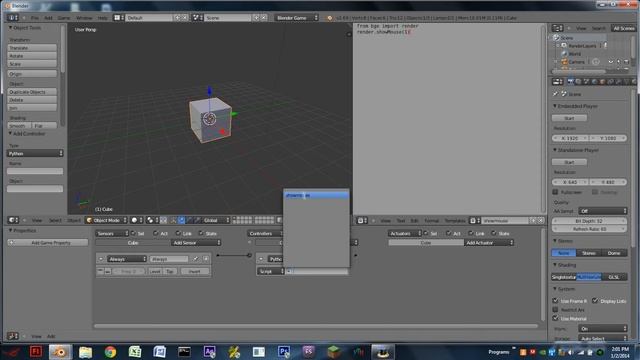Image resolution: width=640 pixels, height=360 pixels.
Task: Add a new scene plus icon
Action: [x=256, y=18]
